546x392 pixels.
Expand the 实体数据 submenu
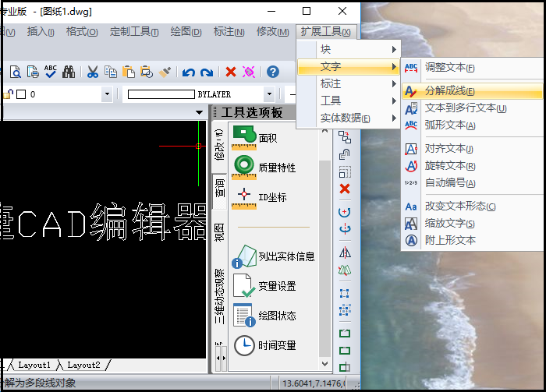pyautogui.click(x=348, y=118)
